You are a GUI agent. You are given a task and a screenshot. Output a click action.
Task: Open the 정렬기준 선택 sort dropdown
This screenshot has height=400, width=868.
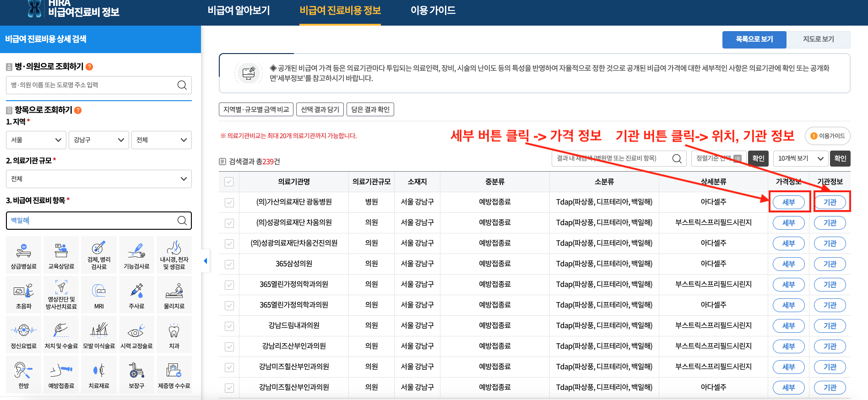[x=719, y=158]
